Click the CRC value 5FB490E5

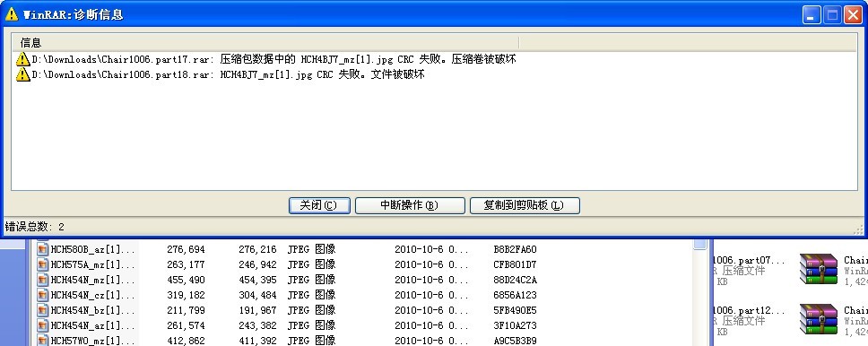point(515,310)
